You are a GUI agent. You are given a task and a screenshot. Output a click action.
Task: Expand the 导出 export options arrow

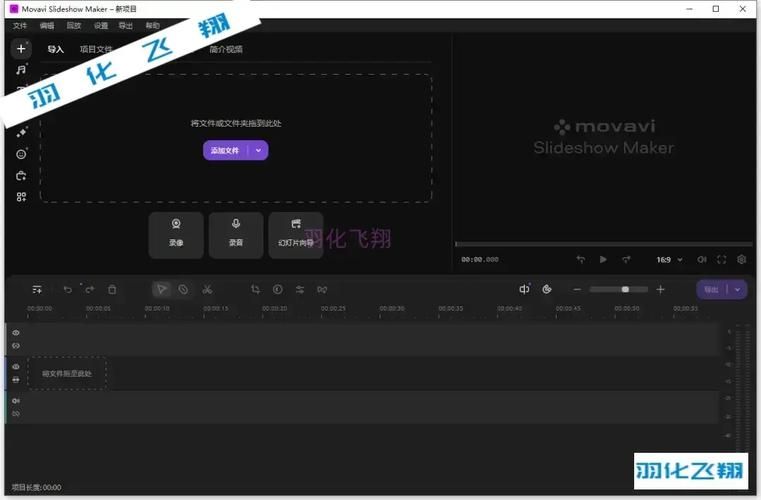[x=737, y=290]
